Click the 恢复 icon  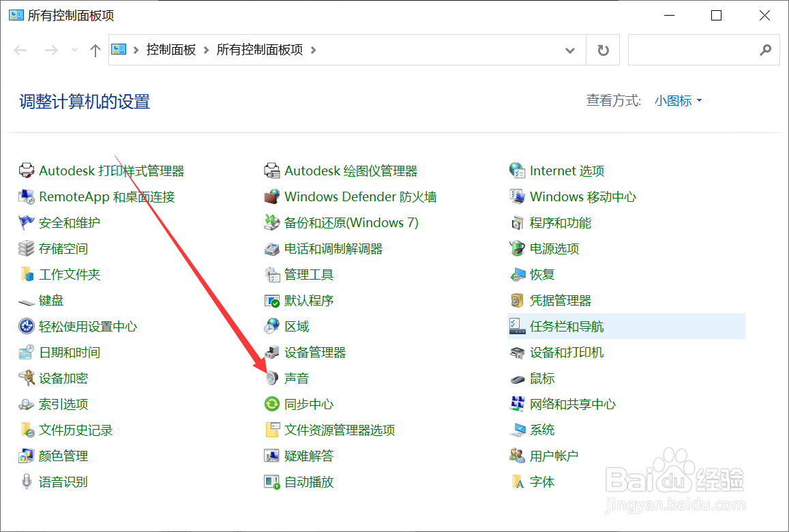pyautogui.click(x=518, y=274)
